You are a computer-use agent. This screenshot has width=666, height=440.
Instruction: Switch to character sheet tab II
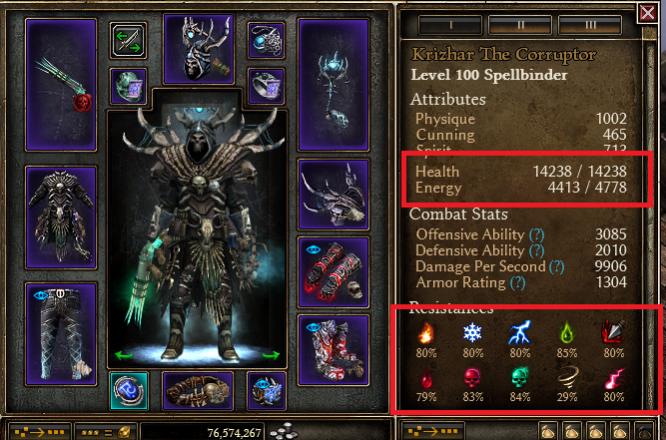pyautogui.click(x=520, y=25)
